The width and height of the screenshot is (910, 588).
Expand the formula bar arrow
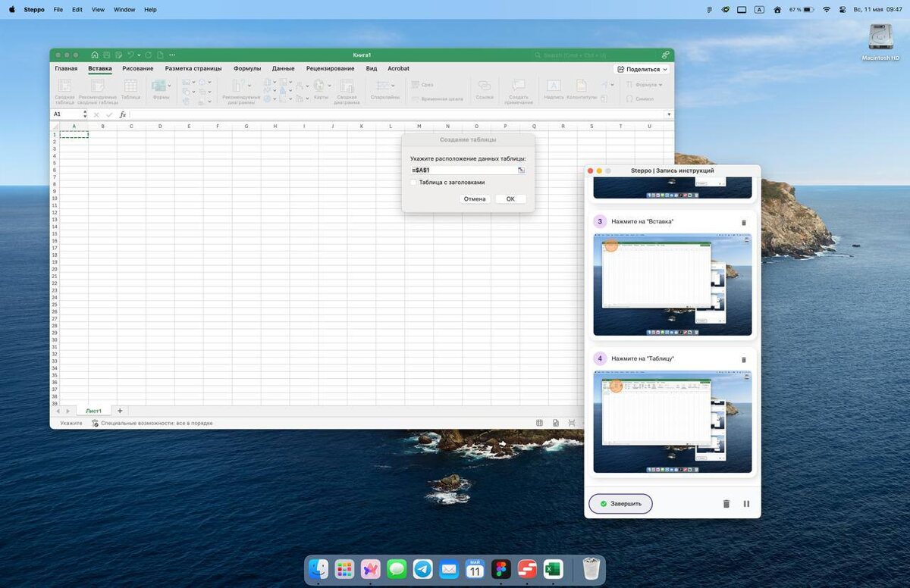pyautogui.click(x=668, y=114)
